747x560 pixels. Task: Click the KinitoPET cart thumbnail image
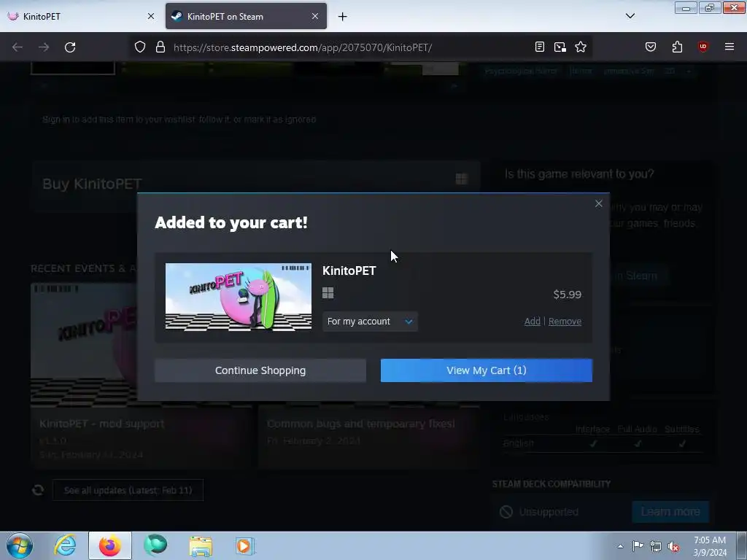[239, 297]
